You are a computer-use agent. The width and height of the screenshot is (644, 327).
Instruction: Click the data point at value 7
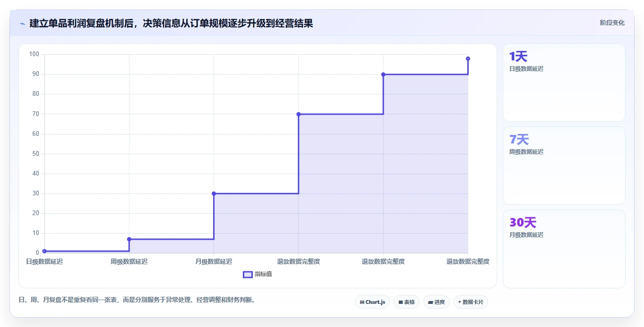click(129, 239)
